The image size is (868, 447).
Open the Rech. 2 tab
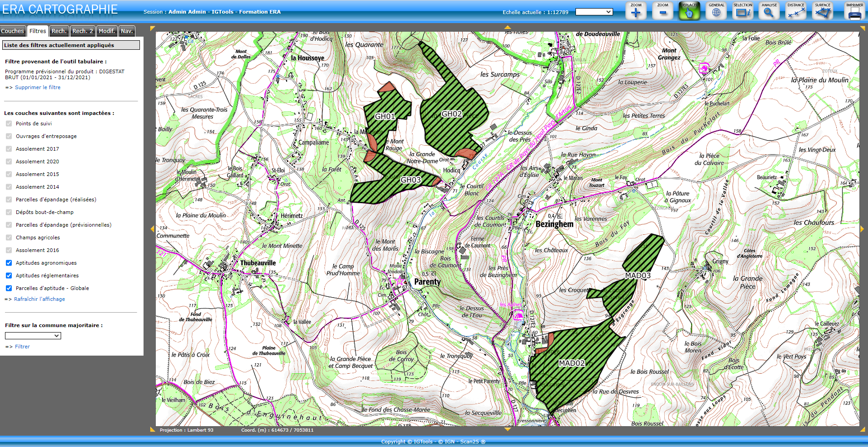point(82,31)
